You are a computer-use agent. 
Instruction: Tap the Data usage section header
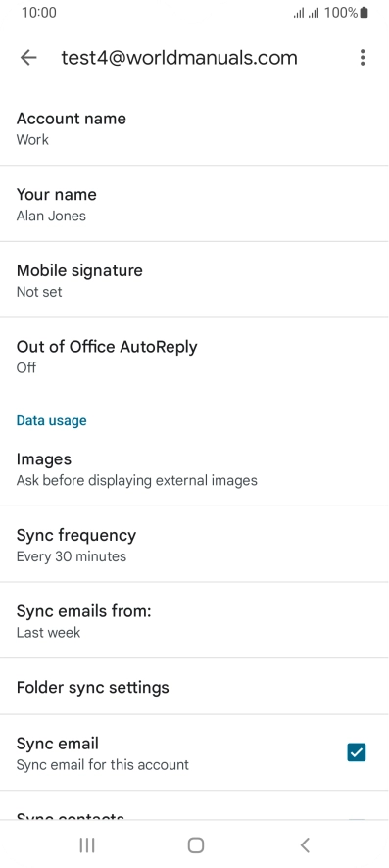(52, 420)
